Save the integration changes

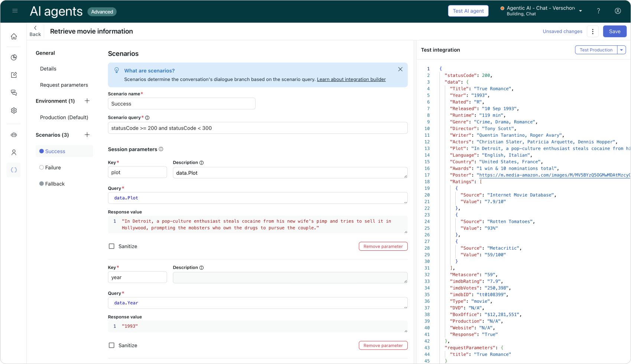coord(615,32)
